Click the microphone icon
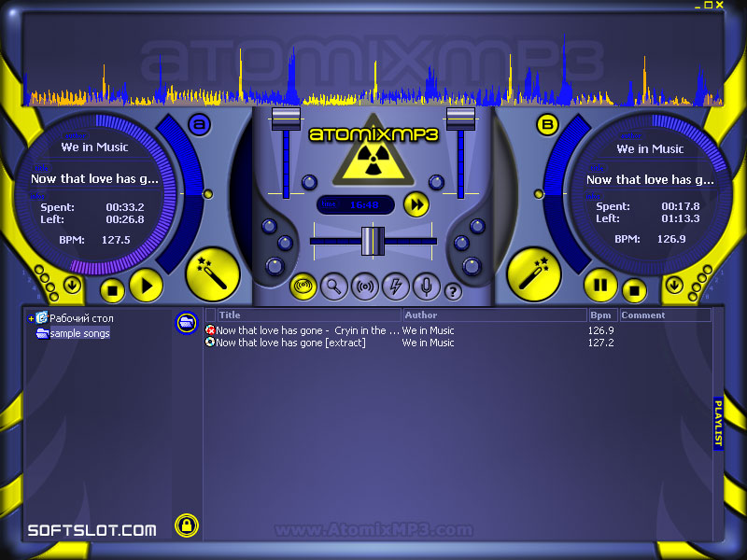The width and height of the screenshot is (747, 560). pos(426,287)
